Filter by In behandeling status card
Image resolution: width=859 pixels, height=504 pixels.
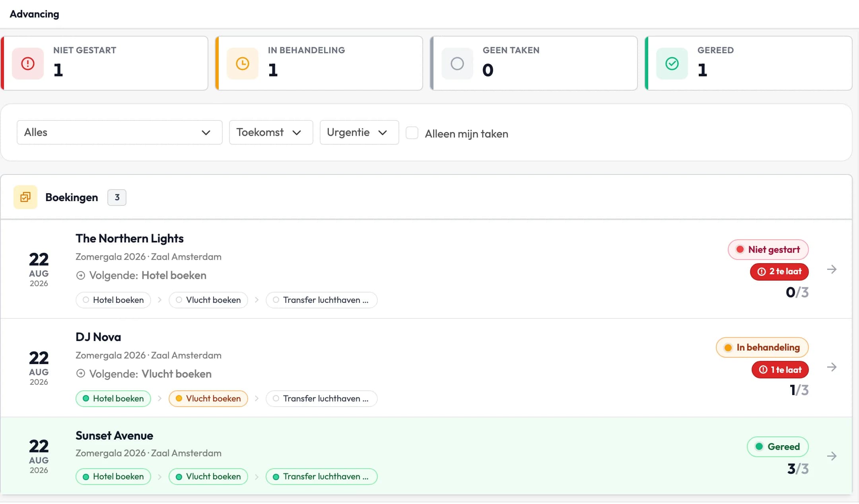[319, 63]
